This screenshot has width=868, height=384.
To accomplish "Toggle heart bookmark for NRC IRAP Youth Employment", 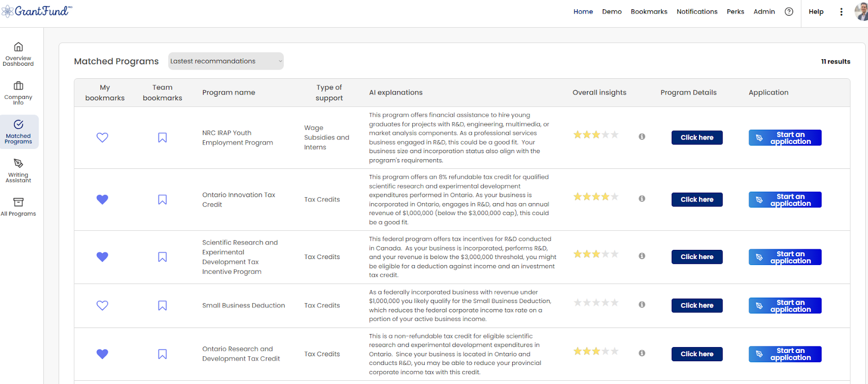I will (x=103, y=137).
